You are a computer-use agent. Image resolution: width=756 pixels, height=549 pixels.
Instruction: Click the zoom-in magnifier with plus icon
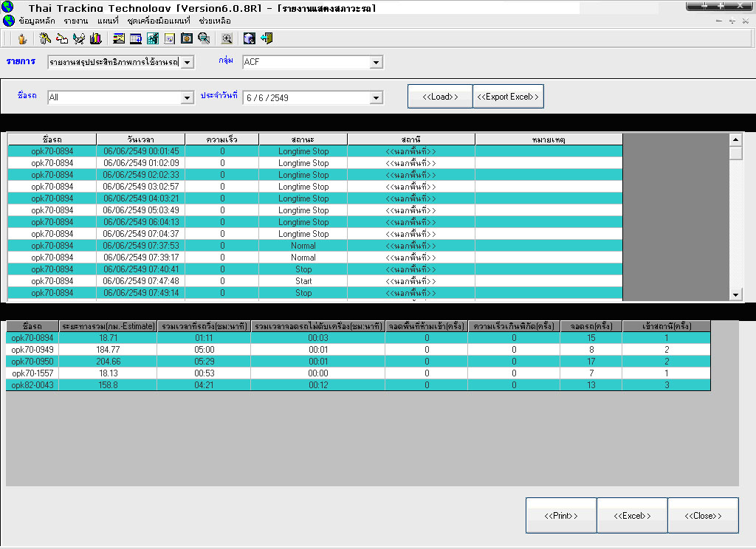pos(227,38)
